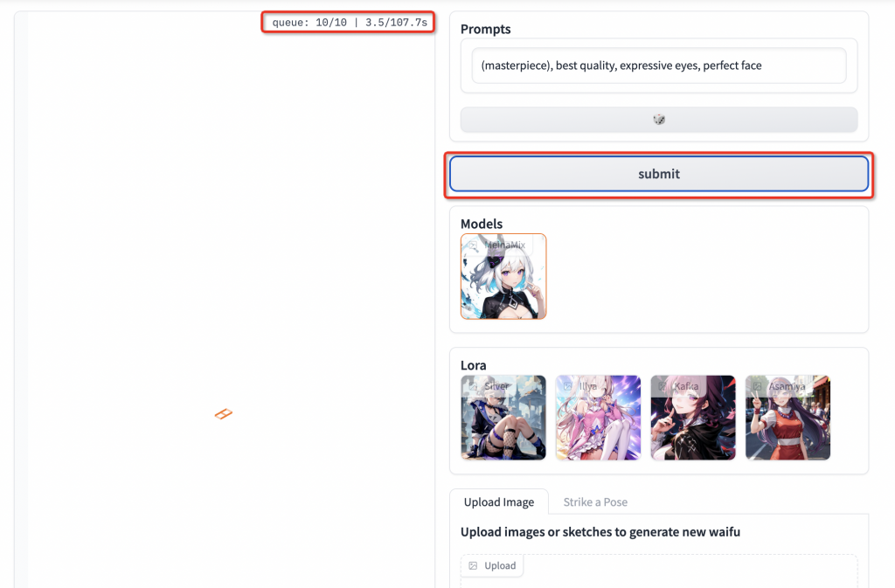Click the dice icon to randomize prompt
Viewport: 895px width, 588px height.
[x=659, y=119]
